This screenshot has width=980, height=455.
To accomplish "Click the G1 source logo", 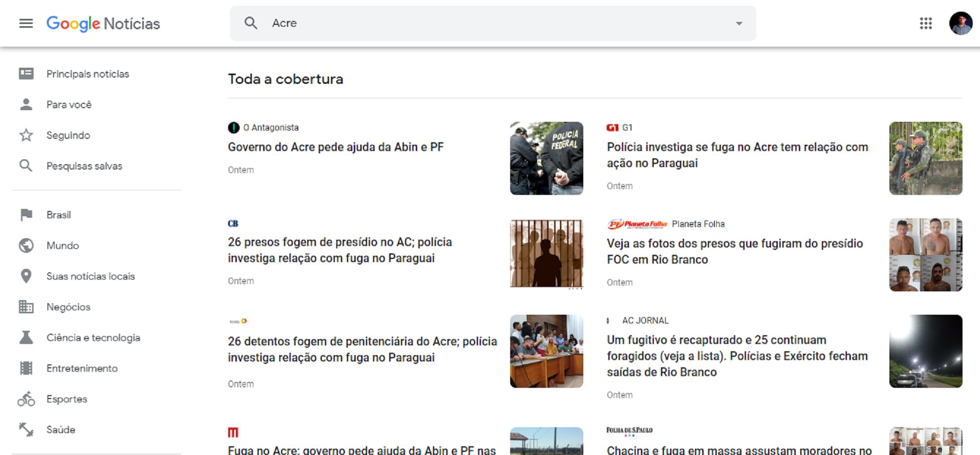I will pos(612,128).
